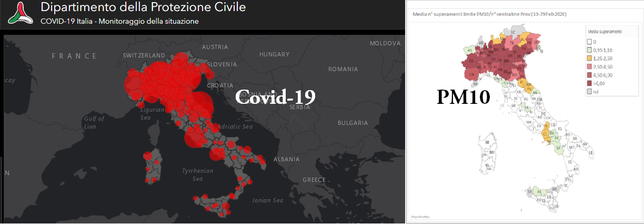Click the FRANCE label on the map
Image resolution: width=644 pixels, height=224 pixels.
point(74,56)
